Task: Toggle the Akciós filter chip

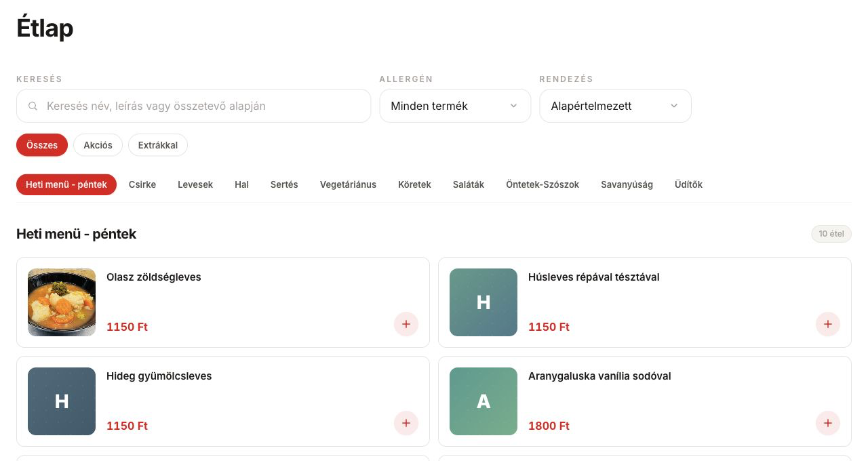Action: pyautogui.click(x=98, y=145)
